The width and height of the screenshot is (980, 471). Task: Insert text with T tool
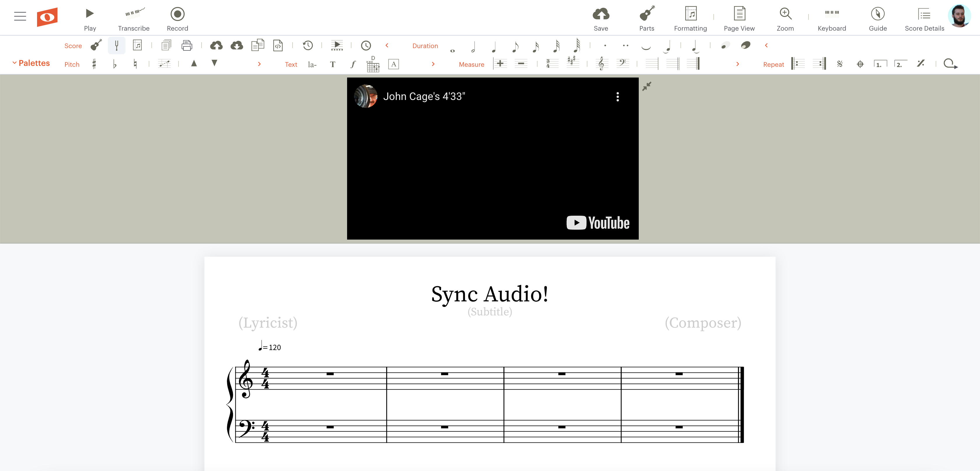click(332, 64)
